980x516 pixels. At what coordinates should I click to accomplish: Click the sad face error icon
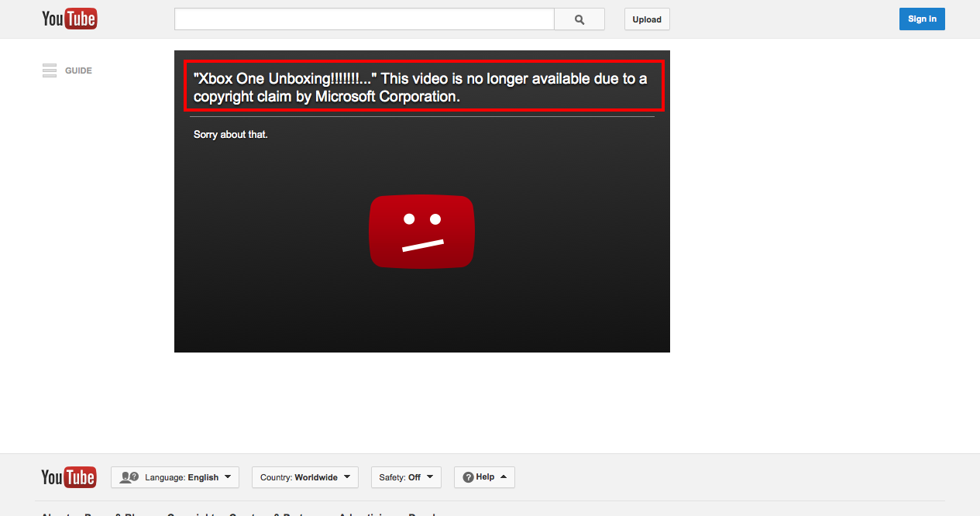421,232
